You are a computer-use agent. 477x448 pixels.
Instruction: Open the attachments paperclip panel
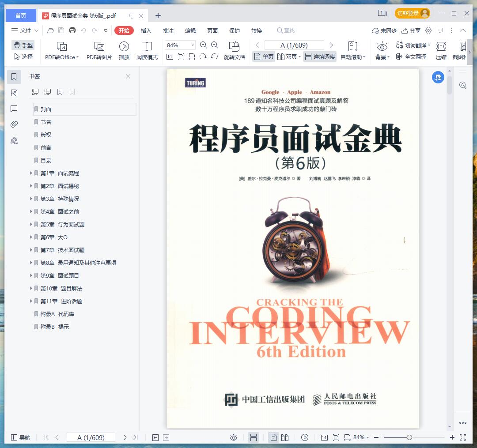pyautogui.click(x=14, y=124)
